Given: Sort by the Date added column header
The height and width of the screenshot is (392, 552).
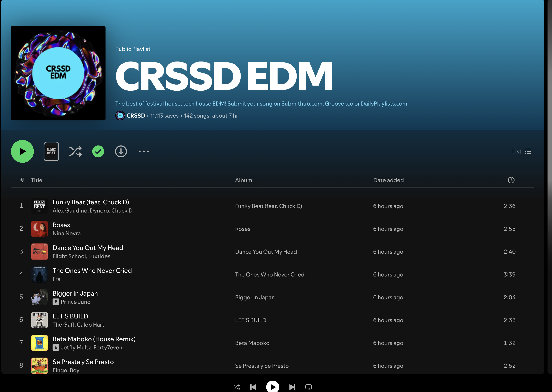Looking at the screenshot, I should [388, 180].
